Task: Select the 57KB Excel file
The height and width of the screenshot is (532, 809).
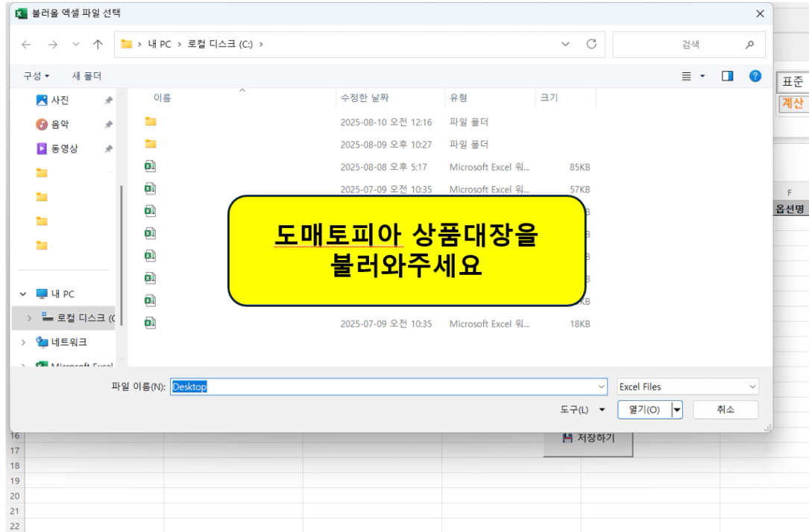Action: [x=368, y=189]
